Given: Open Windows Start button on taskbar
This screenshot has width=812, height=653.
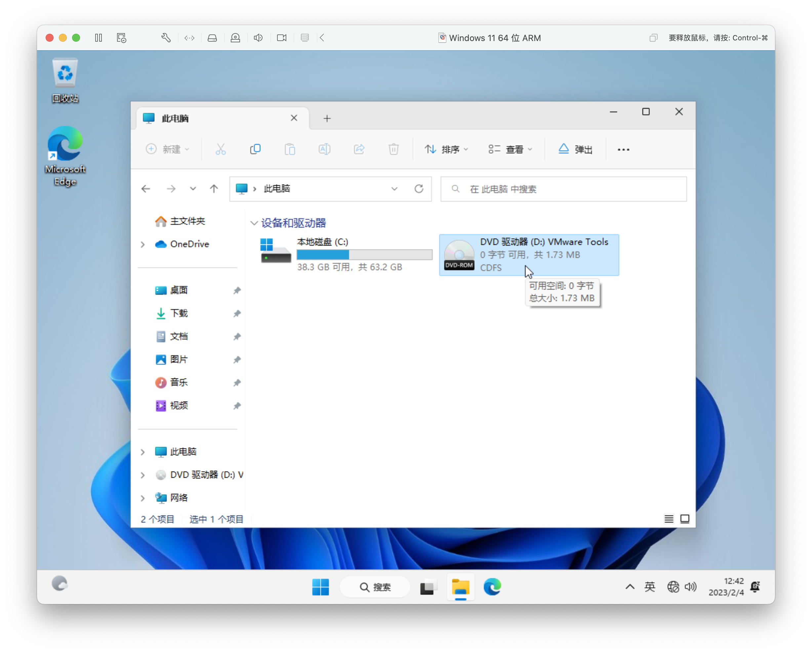Looking at the screenshot, I should [x=320, y=587].
